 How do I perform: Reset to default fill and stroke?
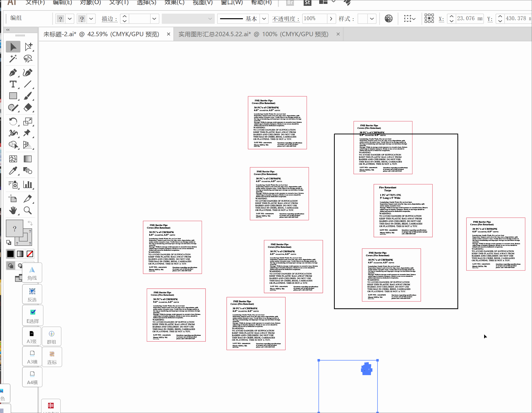[9, 242]
